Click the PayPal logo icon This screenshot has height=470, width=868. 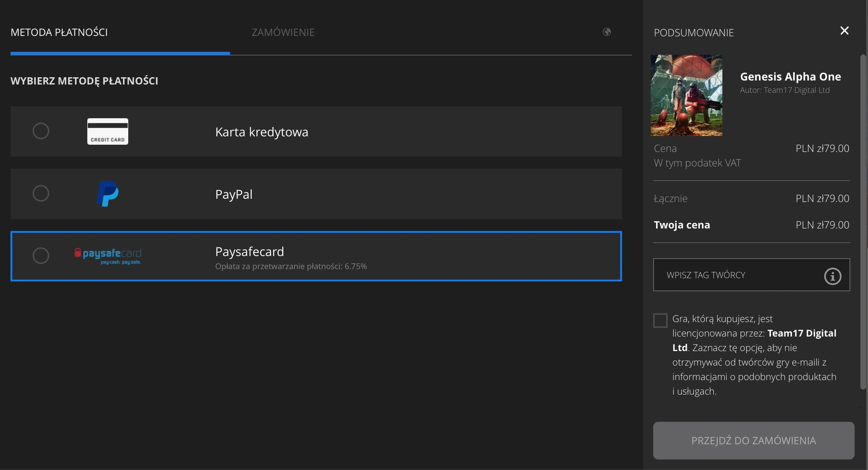pos(108,194)
